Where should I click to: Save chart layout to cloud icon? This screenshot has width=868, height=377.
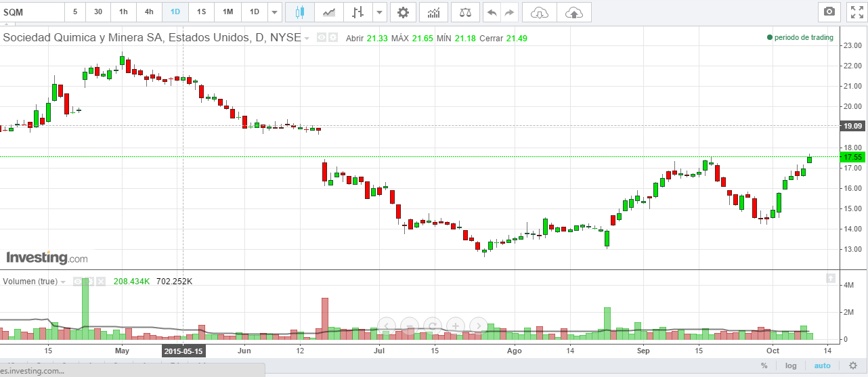pos(573,12)
